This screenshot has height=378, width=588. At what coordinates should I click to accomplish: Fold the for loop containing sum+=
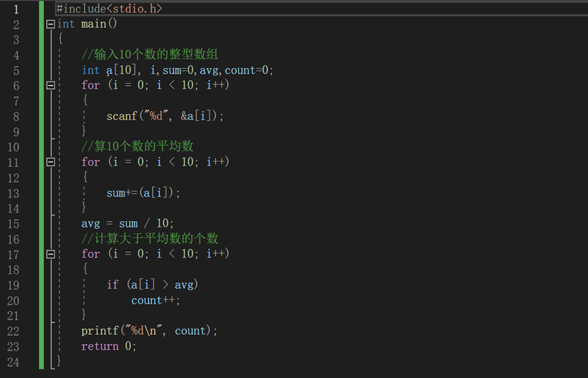coord(50,162)
